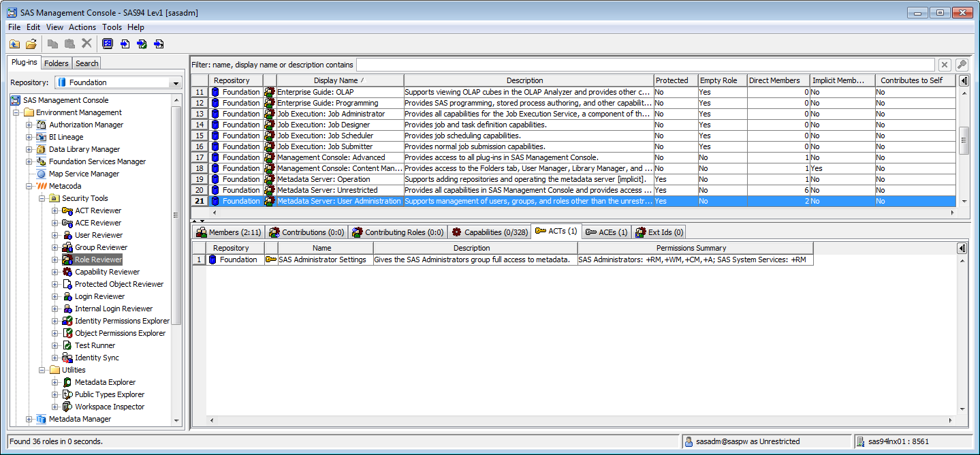Image resolution: width=980 pixels, height=455 pixels.
Task: Open the ACEs (1) tab
Action: click(606, 232)
